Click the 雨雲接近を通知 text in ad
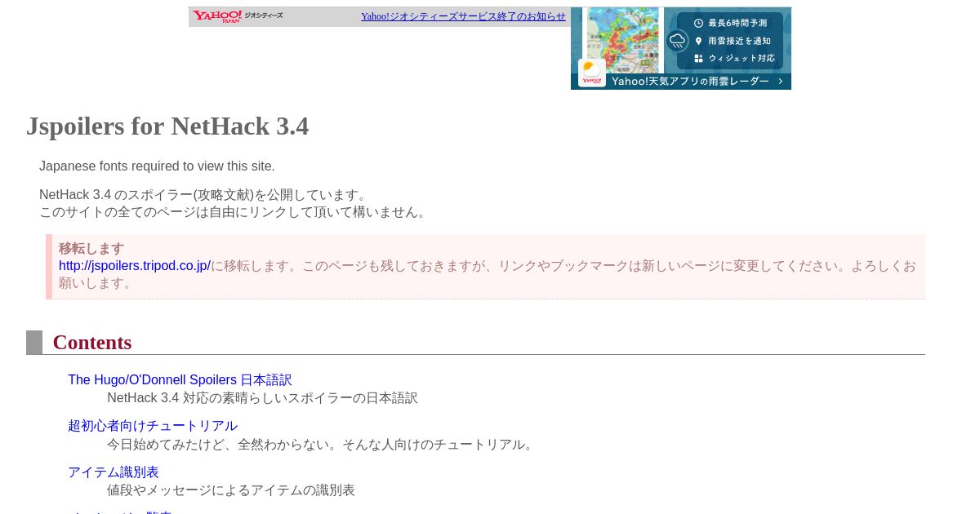980x514 pixels. pyautogui.click(x=739, y=41)
